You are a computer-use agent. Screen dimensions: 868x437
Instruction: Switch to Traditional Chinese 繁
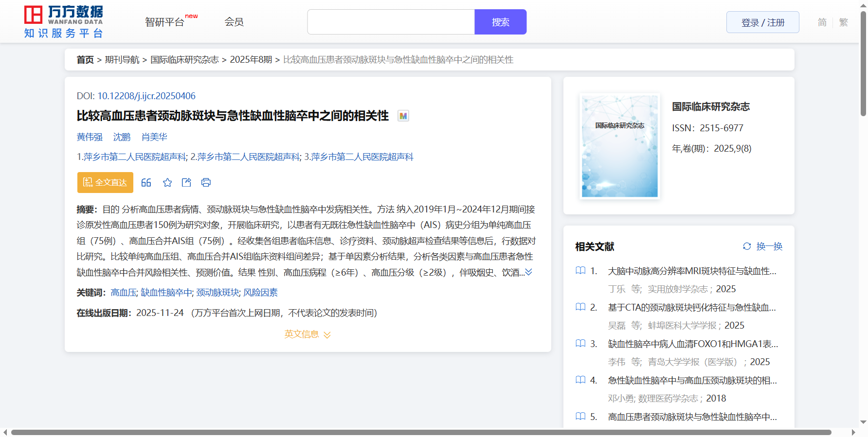(x=844, y=22)
